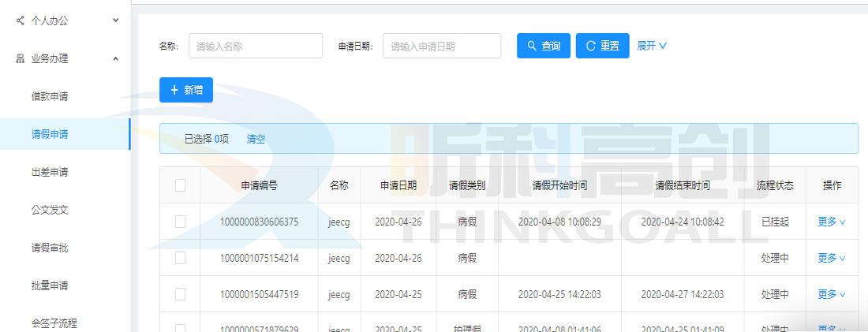This screenshot has height=332, width=868.
Task: Click the 申请编号 column header
Action: [x=259, y=186]
